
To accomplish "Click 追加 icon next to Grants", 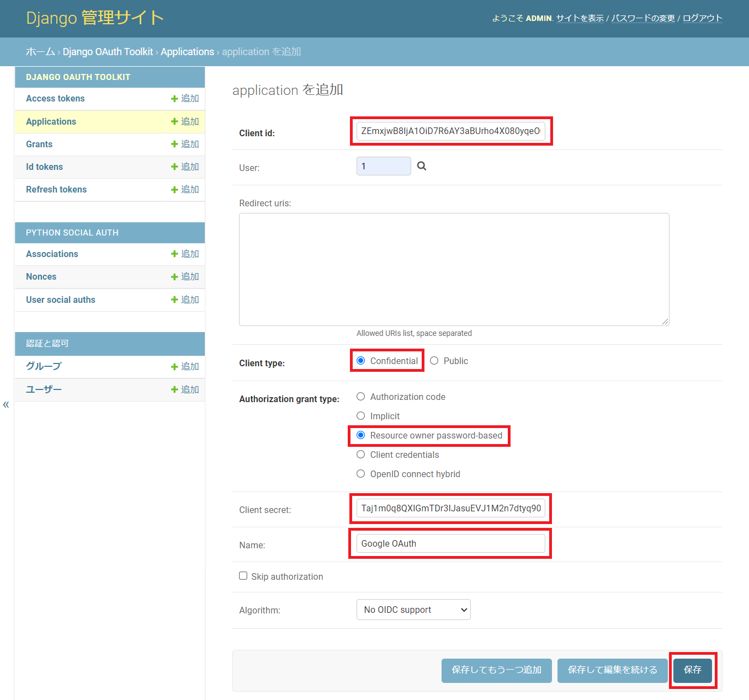I will pyautogui.click(x=185, y=144).
